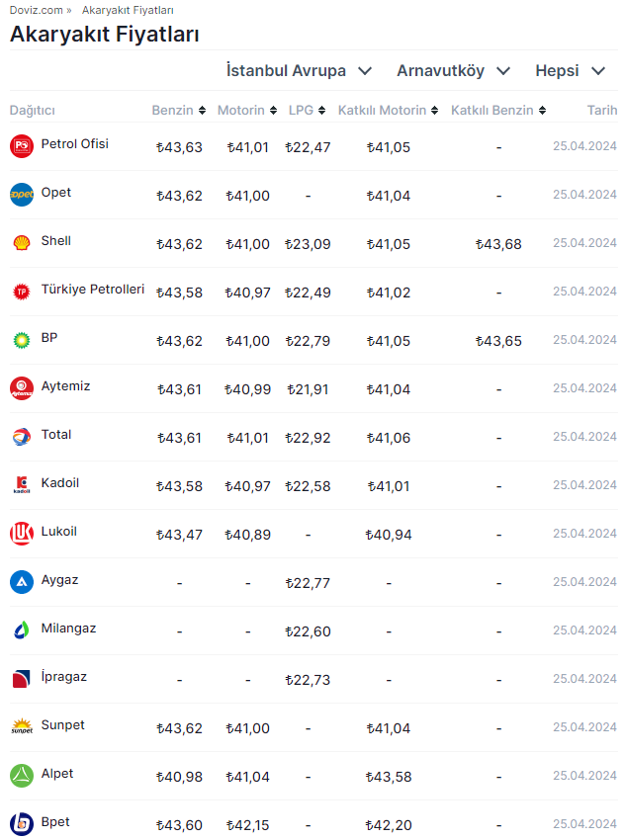
Task: Go to Doviz.com breadcrumb link
Action: click(37, 10)
